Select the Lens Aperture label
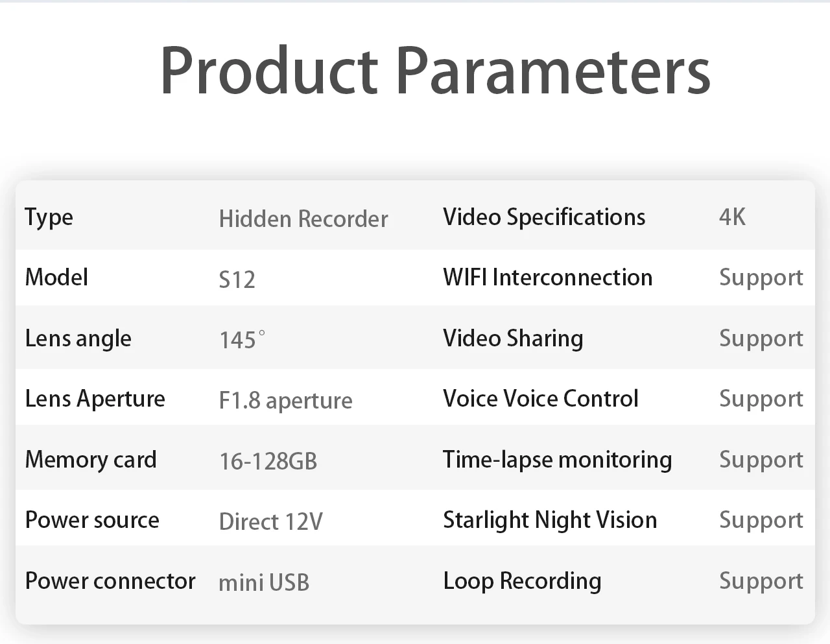This screenshot has height=644, width=830. click(x=95, y=399)
